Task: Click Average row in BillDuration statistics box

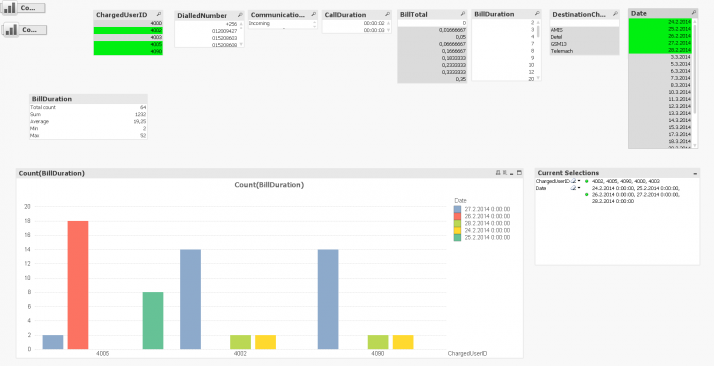Action: (x=88, y=122)
